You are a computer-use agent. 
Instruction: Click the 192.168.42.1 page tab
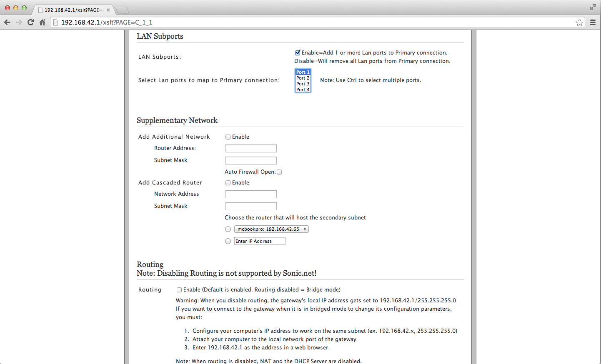coord(72,10)
